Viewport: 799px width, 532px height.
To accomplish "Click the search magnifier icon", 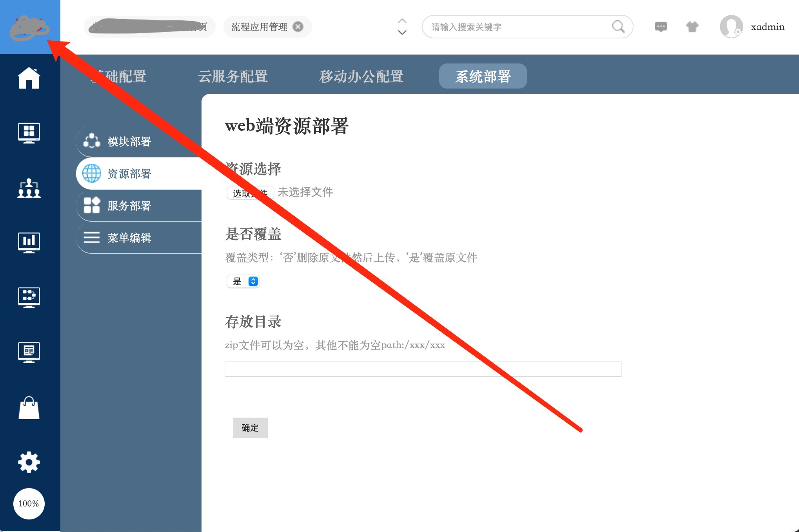I will pyautogui.click(x=618, y=27).
